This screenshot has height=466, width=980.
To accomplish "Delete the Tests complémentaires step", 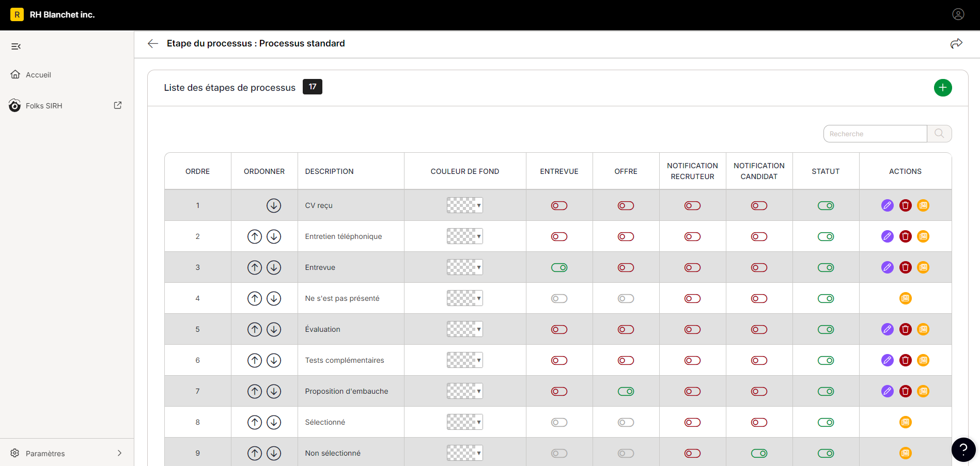I will point(906,360).
